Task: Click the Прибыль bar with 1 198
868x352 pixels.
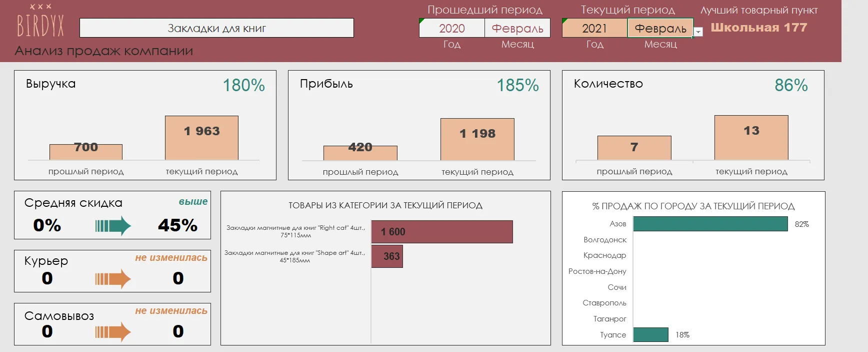Action: (x=477, y=140)
